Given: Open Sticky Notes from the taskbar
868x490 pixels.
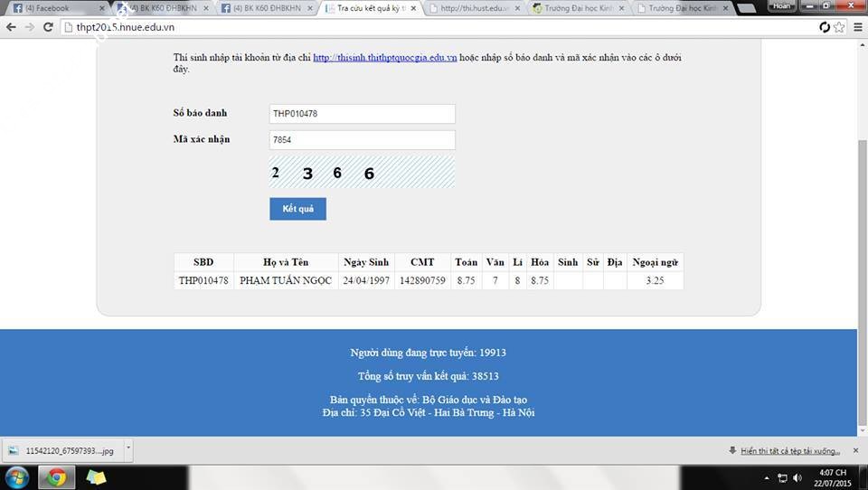Looking at the screenshot, I should [96, 476].
